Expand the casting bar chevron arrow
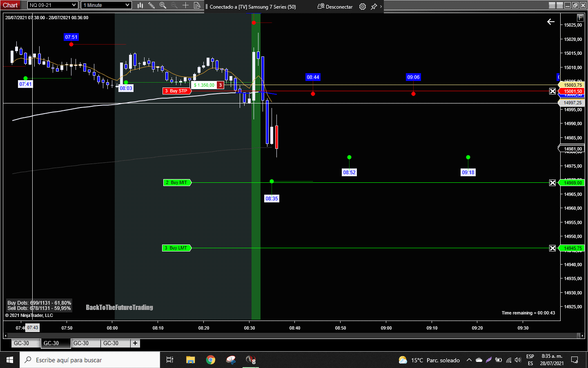The height and width of the screenshot is (368, 588). (x=381, y=7)
